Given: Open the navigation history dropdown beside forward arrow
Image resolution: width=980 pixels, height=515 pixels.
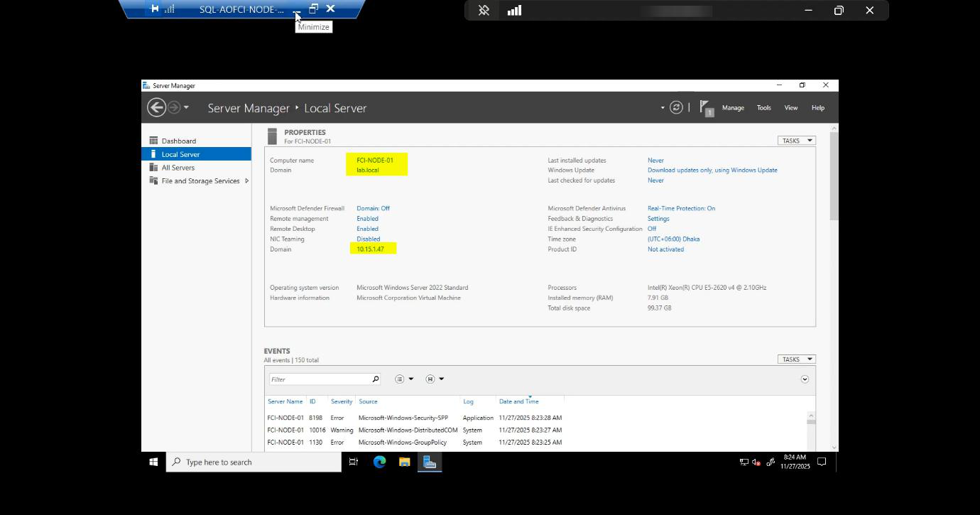Looking at the screenshot, I should [186, 108].
